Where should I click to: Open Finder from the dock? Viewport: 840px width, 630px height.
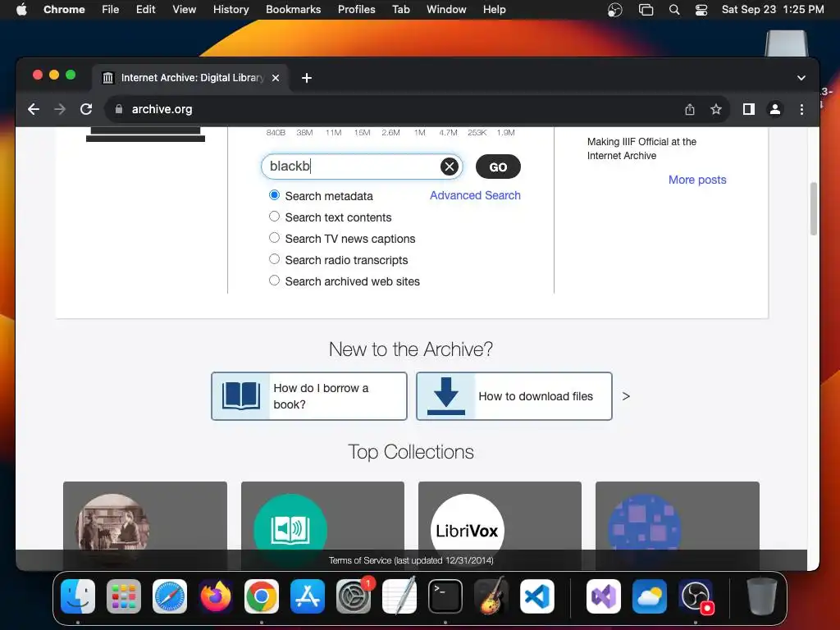[x=78, y=596]
